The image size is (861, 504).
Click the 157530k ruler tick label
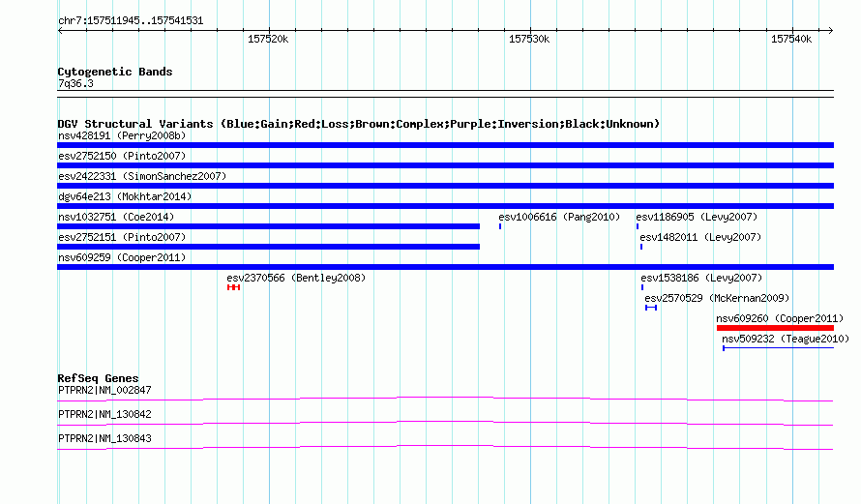pos(529,39)
